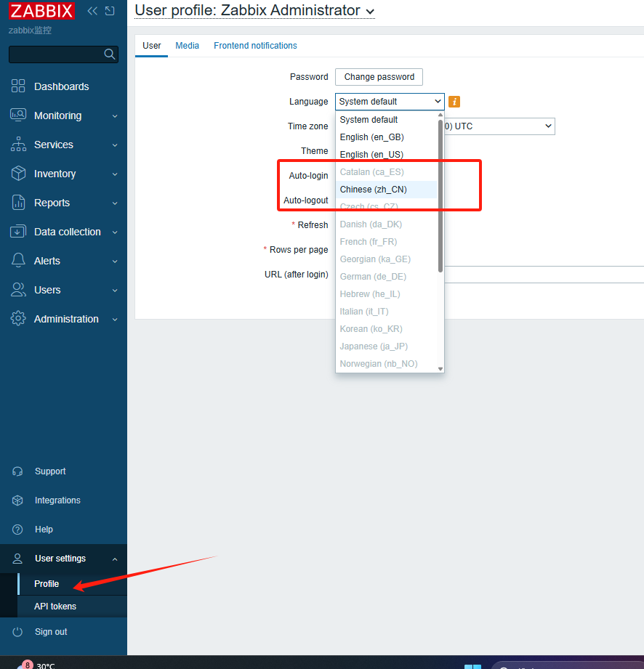Open the Support link
The height and width of the screenshot is (669, 644).
coord(50,471)
